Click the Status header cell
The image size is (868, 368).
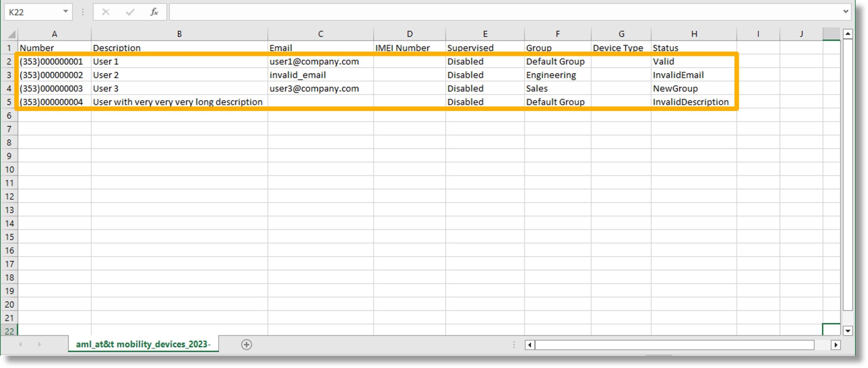(x=694, y=48)
